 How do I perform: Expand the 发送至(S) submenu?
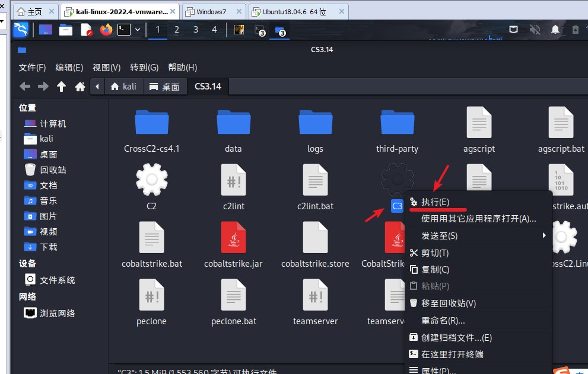[478, 236]
